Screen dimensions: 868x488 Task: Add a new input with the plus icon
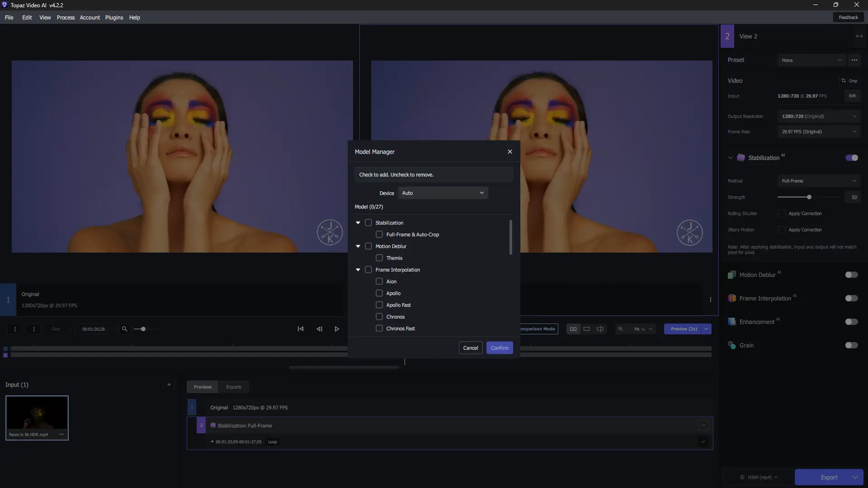coord(169,385)
